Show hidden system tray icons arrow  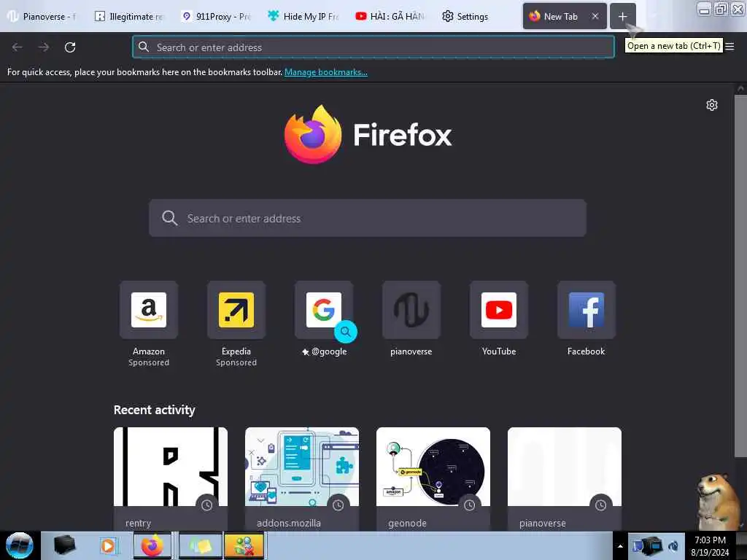pos(620,546)
